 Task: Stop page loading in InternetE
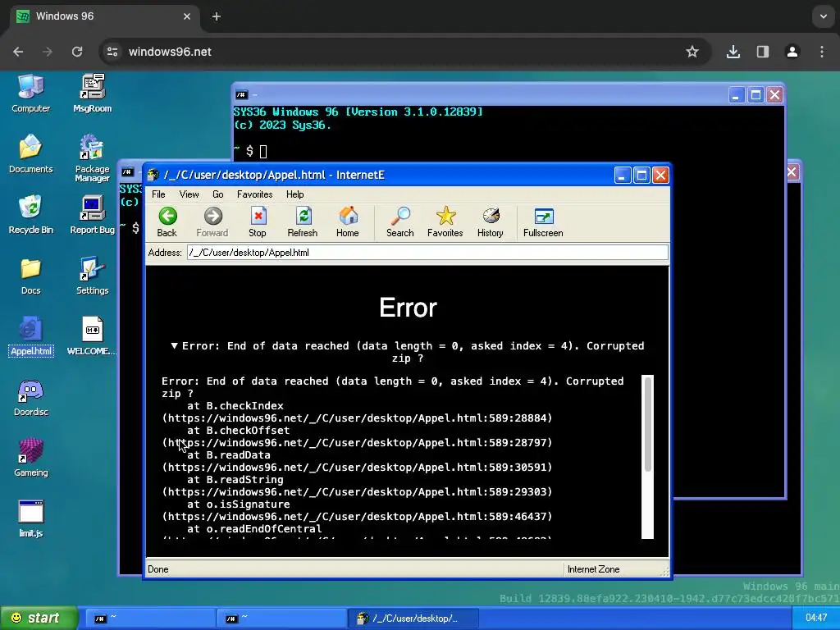coord(257,221)
